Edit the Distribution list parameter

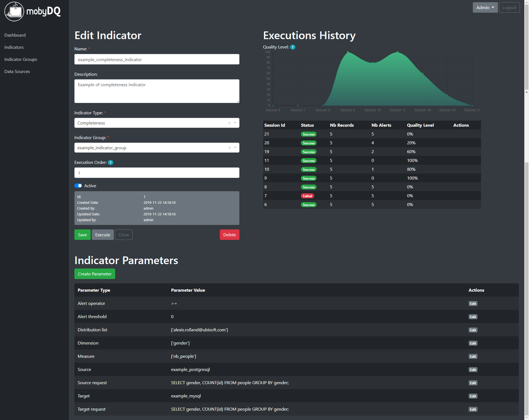click(473, 330)
